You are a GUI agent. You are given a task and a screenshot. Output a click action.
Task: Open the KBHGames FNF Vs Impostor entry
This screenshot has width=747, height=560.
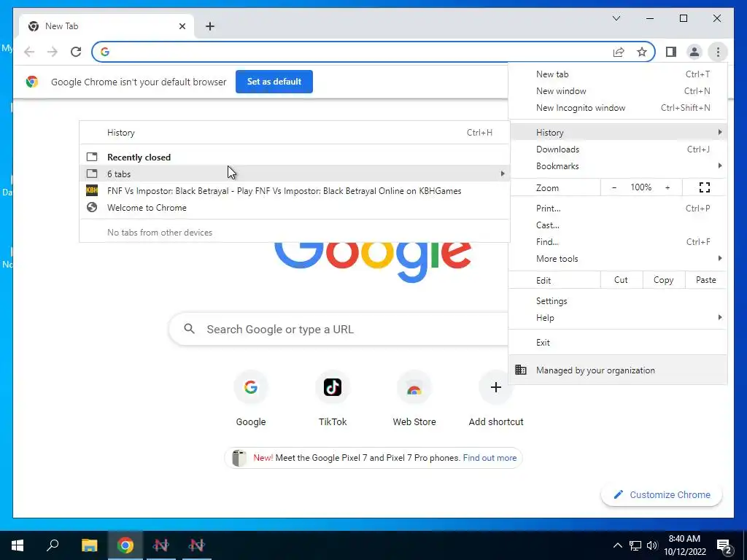point(295,191)
